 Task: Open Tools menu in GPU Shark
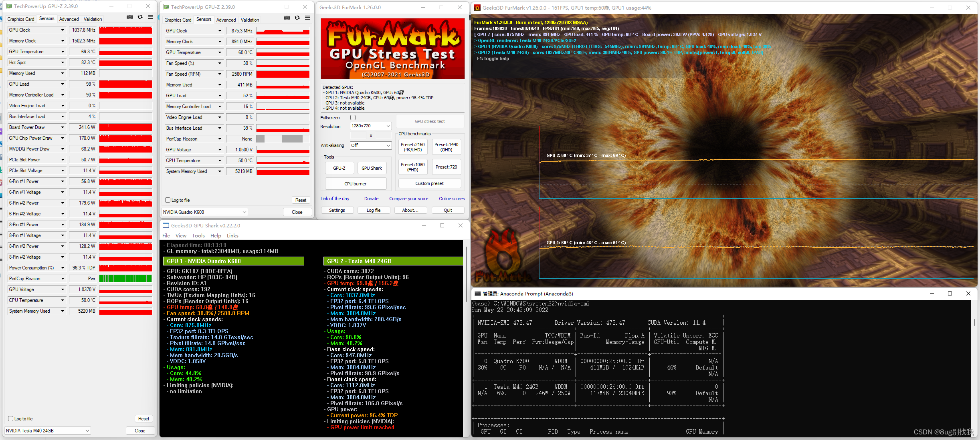tap(198, 236)
